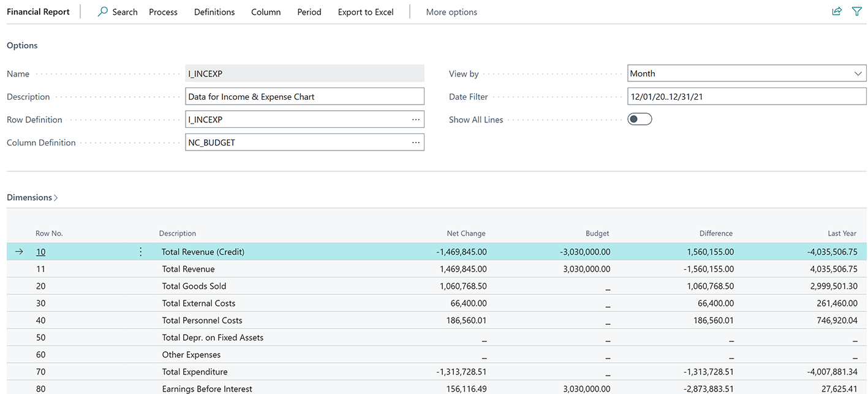868x394 pixels.
Task: Click the filter funnel icon
Action: [856, 11]
